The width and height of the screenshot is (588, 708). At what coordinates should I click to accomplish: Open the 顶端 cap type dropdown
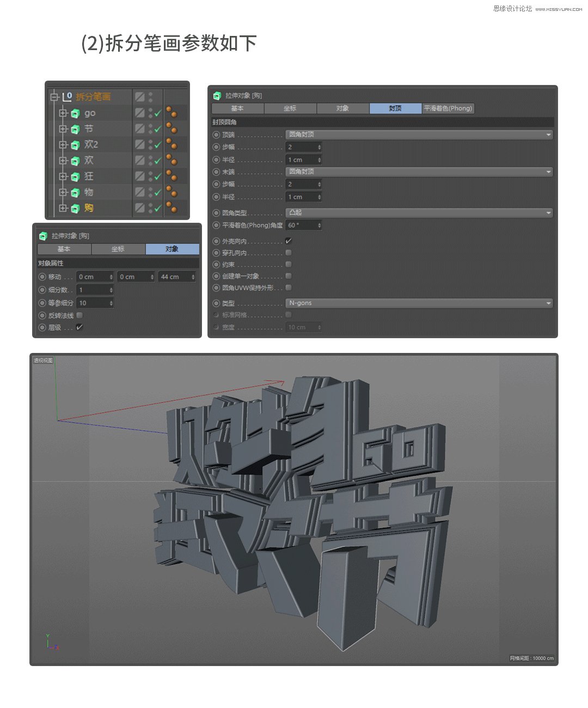pyautogui.click(x=419, y=135)
